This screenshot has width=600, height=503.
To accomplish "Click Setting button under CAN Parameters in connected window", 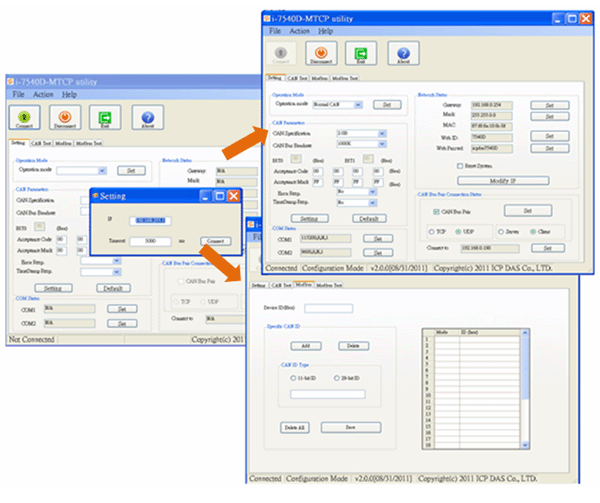I will (310, 218).
